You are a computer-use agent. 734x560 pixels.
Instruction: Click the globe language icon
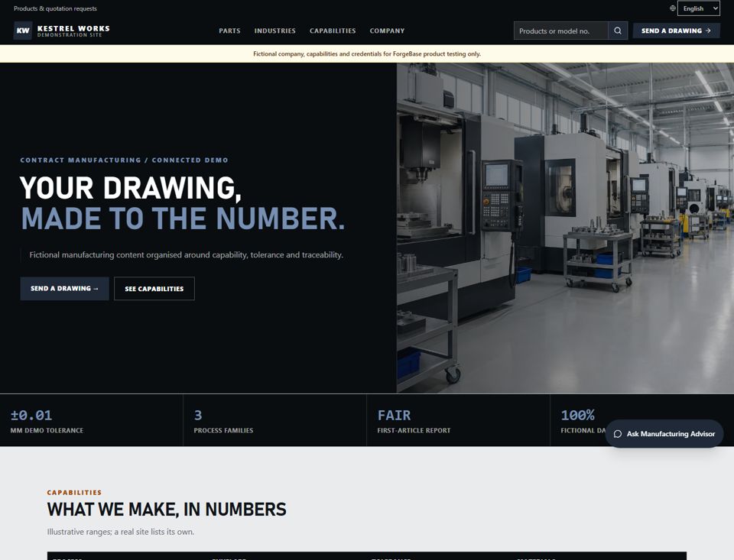673,8
